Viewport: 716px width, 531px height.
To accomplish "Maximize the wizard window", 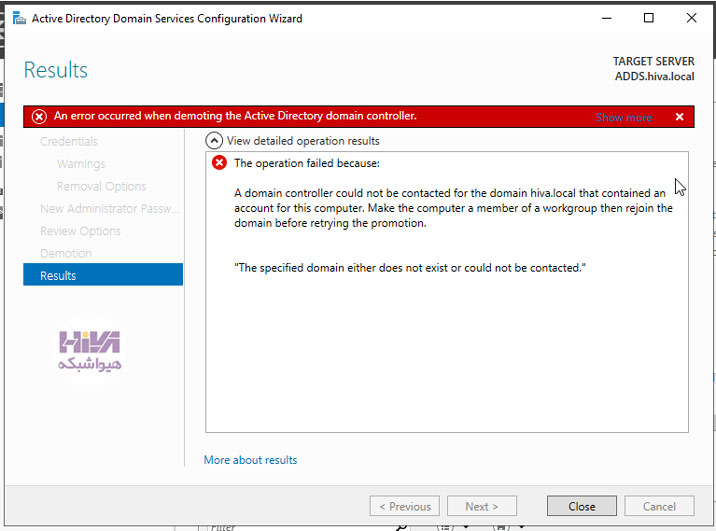I will click(x=648, y=18).
